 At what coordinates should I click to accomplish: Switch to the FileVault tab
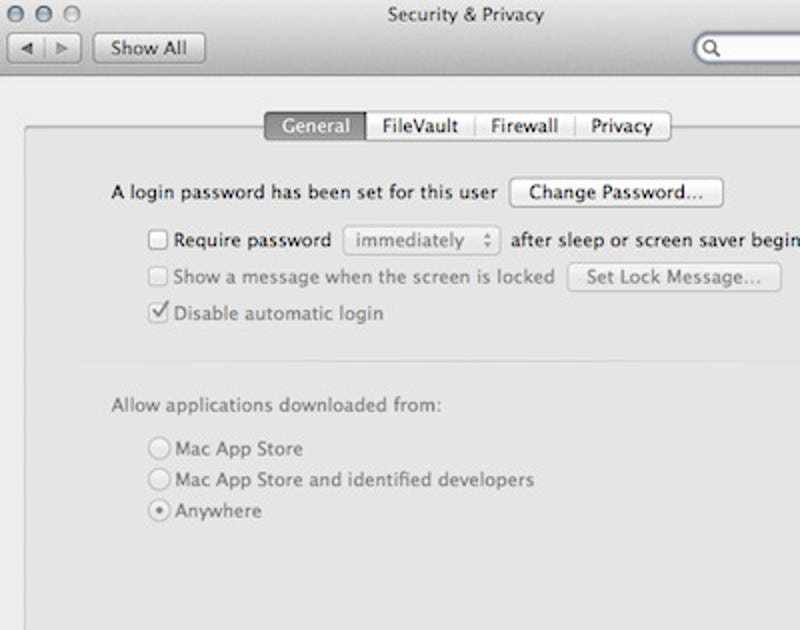click(420, 126)
